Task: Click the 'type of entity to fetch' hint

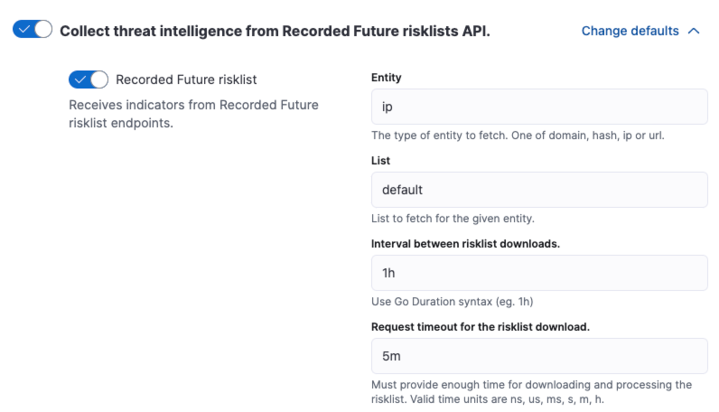Action: click(x=517, y=136)
